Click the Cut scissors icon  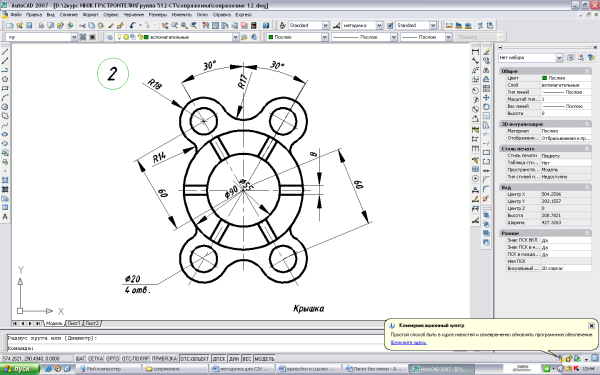point(82,25)
